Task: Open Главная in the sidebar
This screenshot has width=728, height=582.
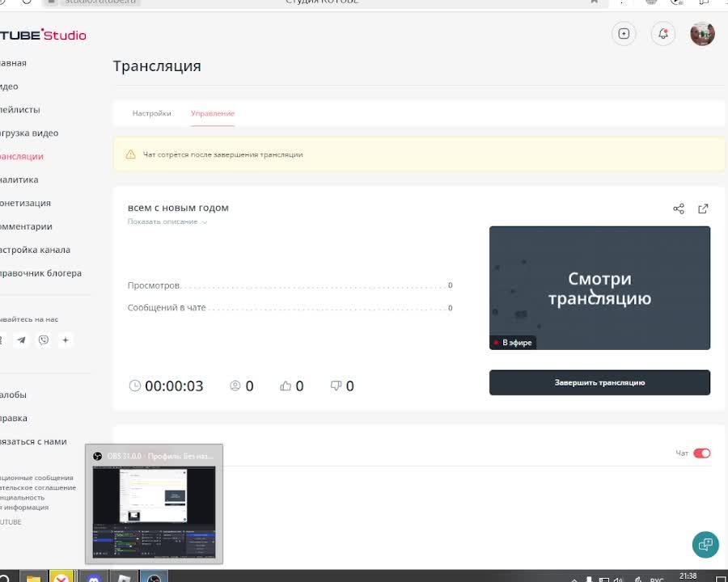Action: point(13,63)
